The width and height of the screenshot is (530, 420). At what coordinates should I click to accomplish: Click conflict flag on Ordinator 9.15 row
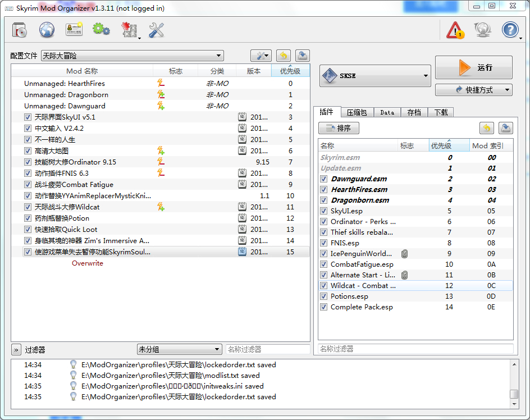pos(161,162)
